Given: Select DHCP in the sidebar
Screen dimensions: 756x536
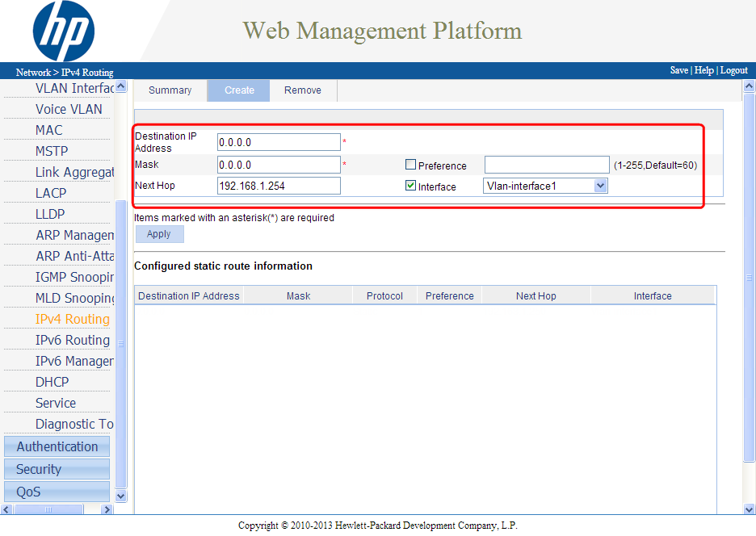Looking at the screenshot, I should (x=52, y=383).
